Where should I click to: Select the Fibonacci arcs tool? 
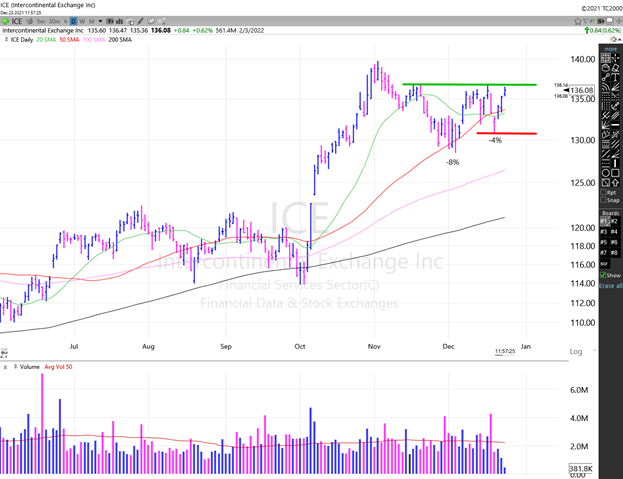point(606,87)
